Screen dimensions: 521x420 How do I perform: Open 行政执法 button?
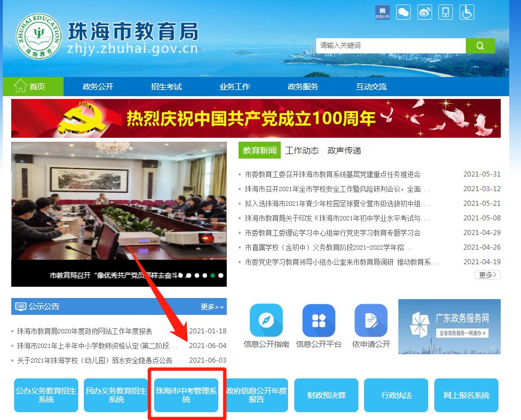click(396, 395)
